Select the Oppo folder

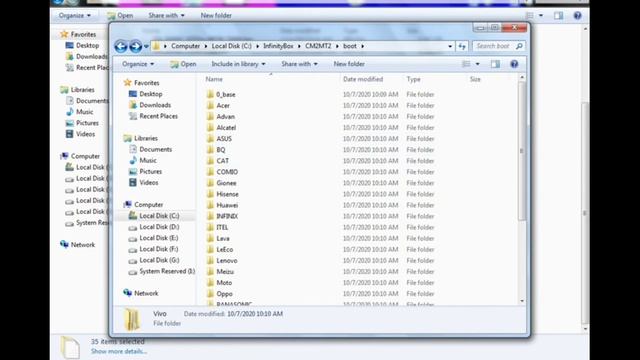point(220,293)
